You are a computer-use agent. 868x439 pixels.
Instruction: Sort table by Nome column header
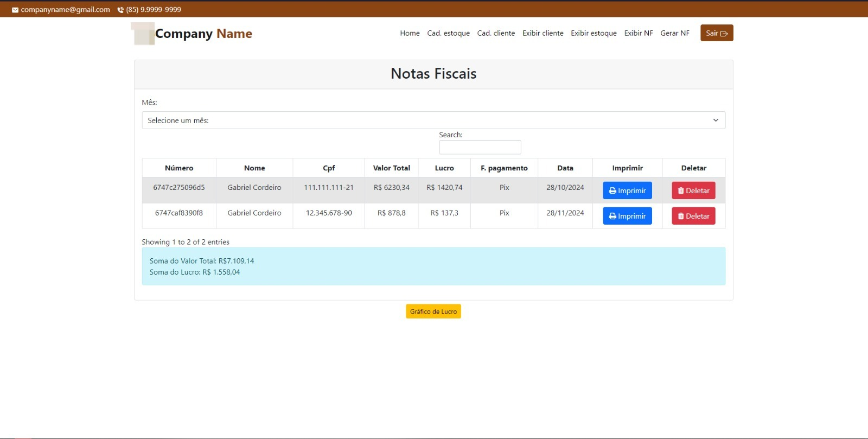pyautogui.click(x=254, y=168)
